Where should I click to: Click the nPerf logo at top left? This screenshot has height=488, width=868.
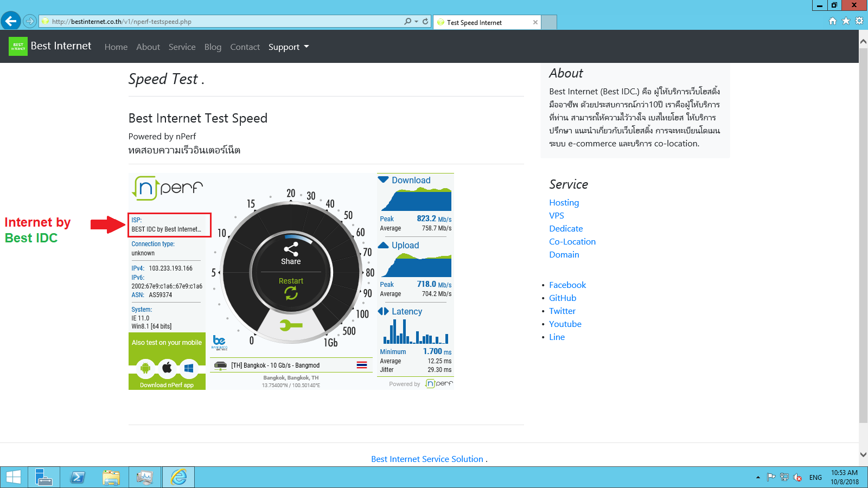(168, 188)
